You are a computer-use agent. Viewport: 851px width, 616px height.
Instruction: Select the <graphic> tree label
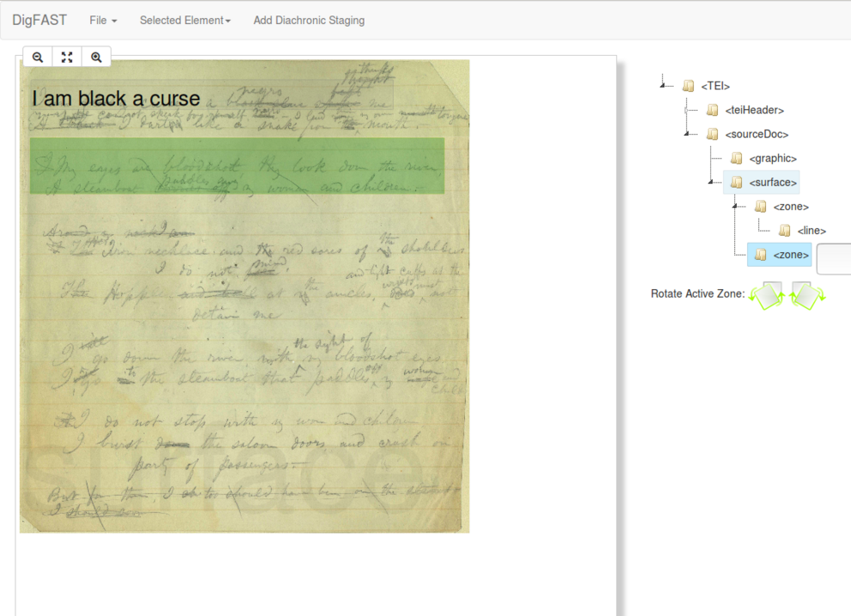[x=773, y=159]
